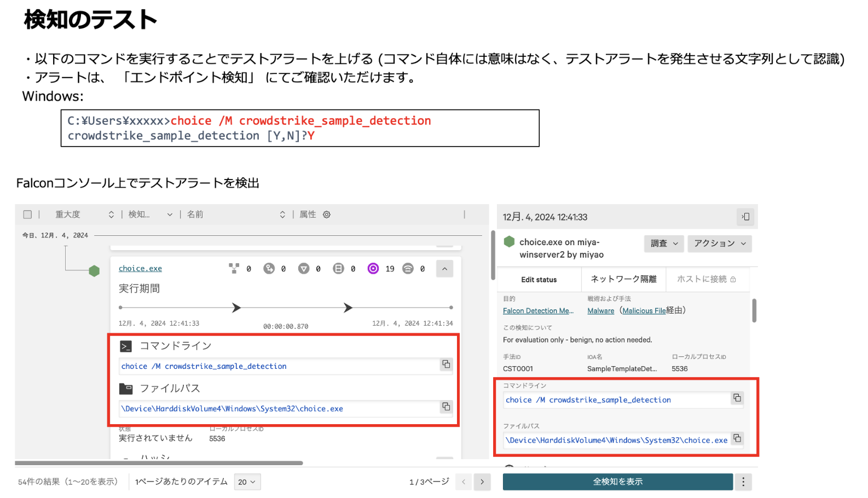Viewport: 868px width, 498px height.
Task: Collapse the detection details side panel
Action: click(x=746, y=217)
